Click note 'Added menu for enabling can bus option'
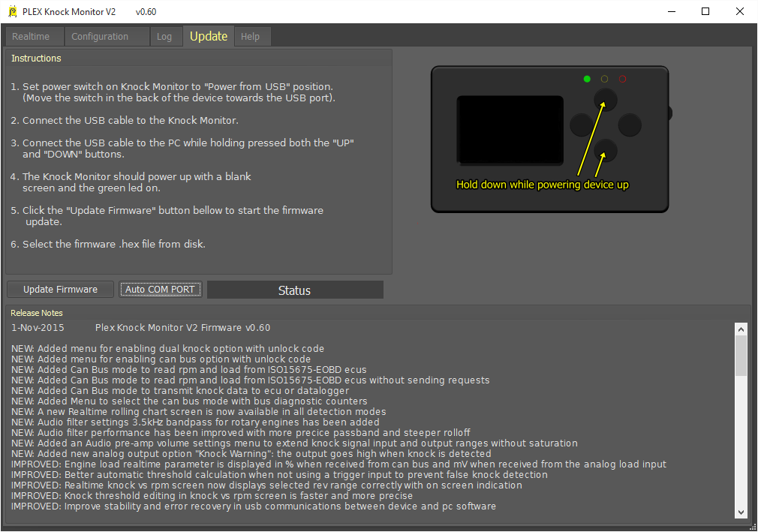 click(161, 359)
